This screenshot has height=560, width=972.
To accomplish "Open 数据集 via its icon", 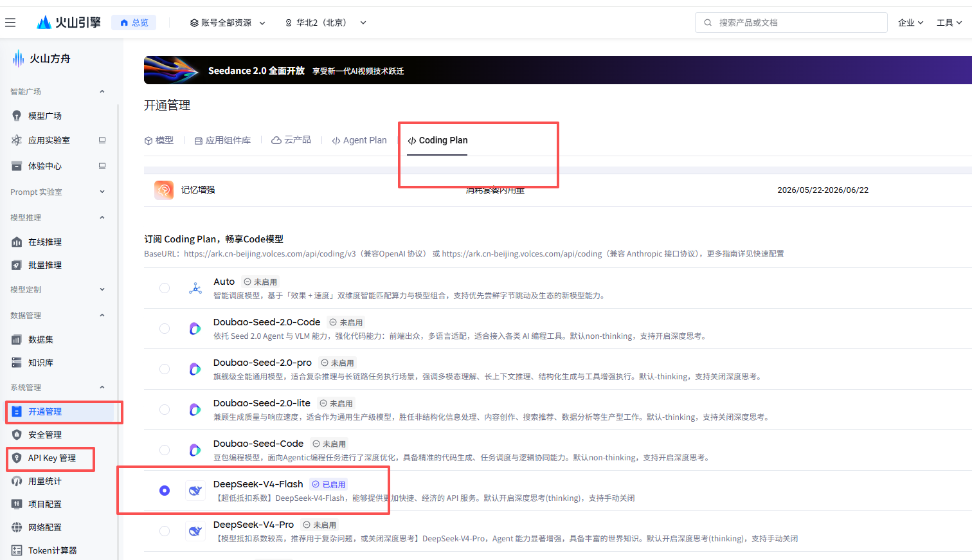I will coord(17,339).
